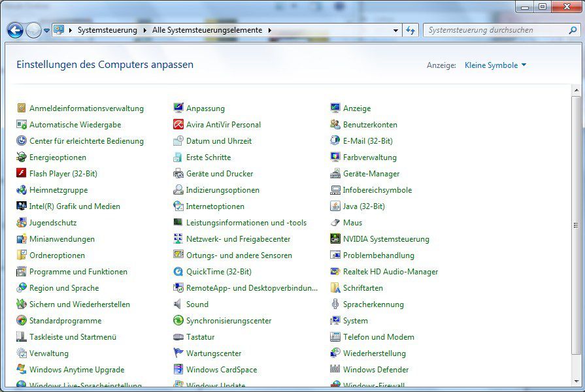Click Systemsteuerung in the address bar
Viewport: 585px width, 392px height.
coord(107,30)
